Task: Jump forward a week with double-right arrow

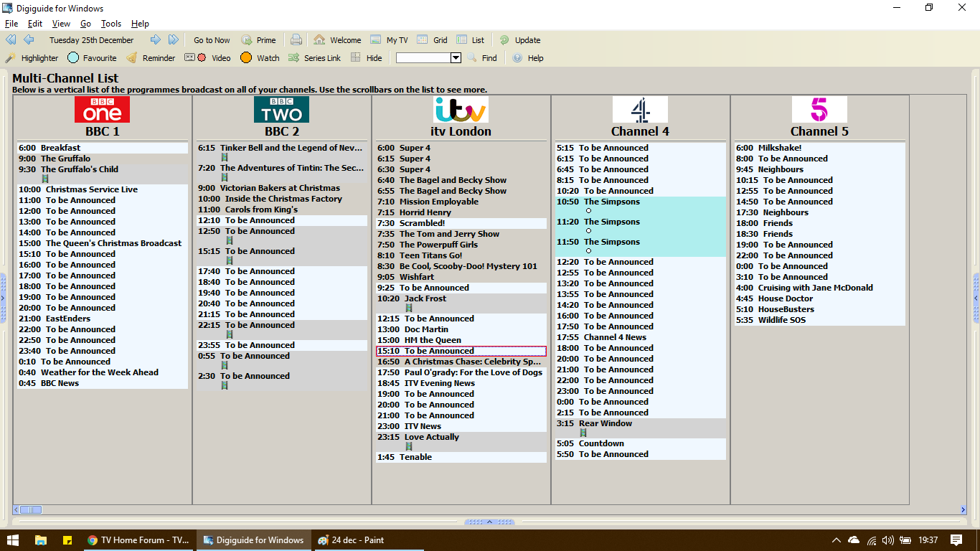Action: click(x=174, y=40)
